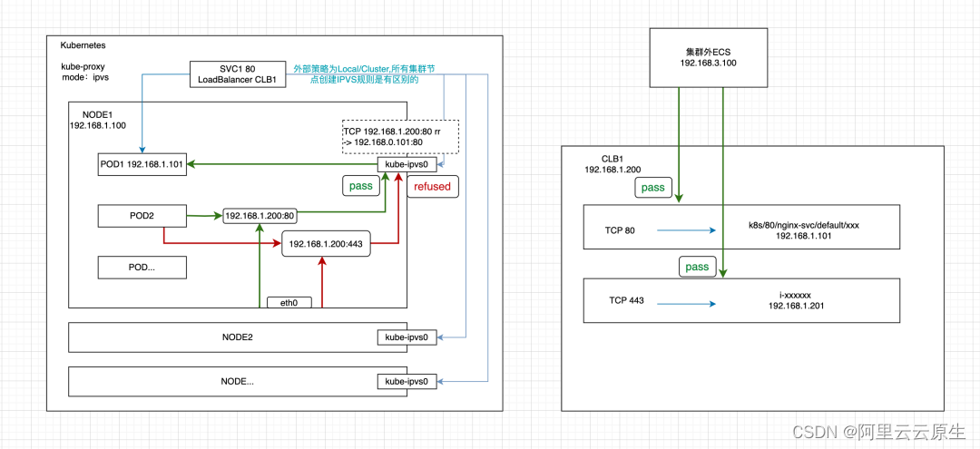980x449 pixels.
Task: Click the 192.168.1.200:80 rounded box
Action: (260, 216)
